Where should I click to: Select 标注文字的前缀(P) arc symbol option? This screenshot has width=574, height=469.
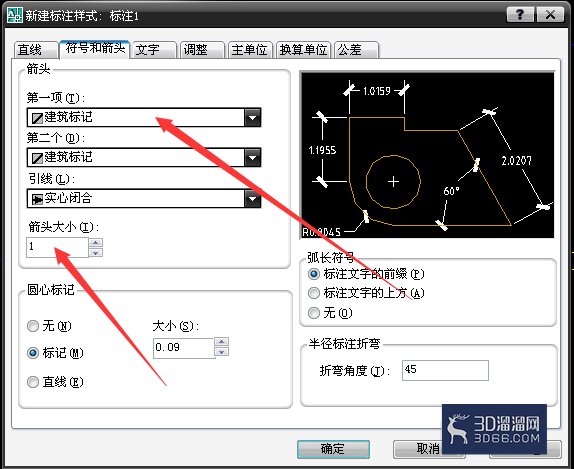tap(366, 274)
